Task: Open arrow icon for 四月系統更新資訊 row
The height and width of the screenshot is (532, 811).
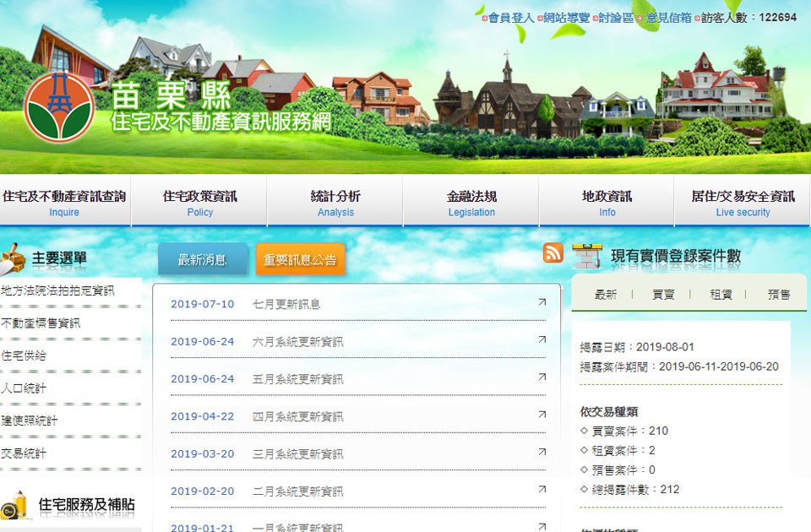Action: pos(542,414)
